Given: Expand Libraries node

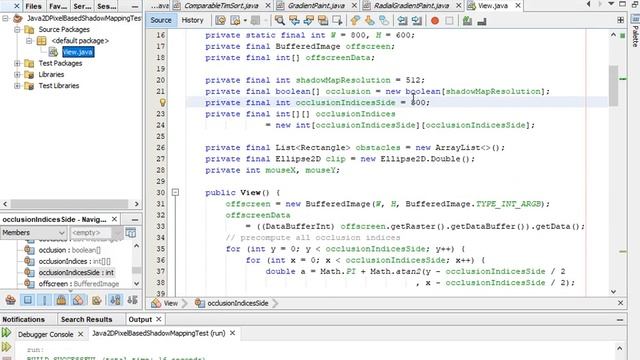Looking at the screenshot, I should 17,74.
